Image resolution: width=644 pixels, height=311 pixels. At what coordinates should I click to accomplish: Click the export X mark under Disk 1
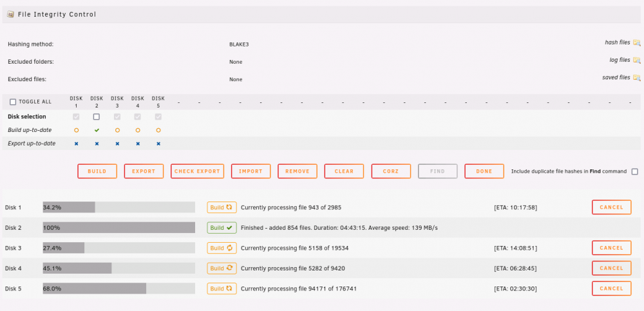[76, 144]
